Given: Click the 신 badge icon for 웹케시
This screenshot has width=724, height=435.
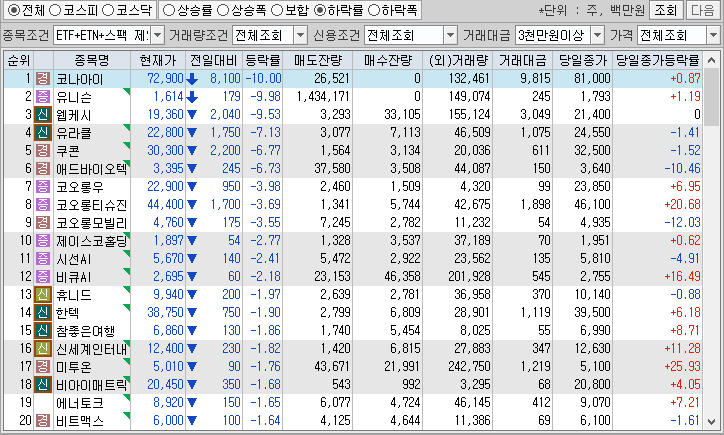Looking at the screenshot, I should coord(43,115).
